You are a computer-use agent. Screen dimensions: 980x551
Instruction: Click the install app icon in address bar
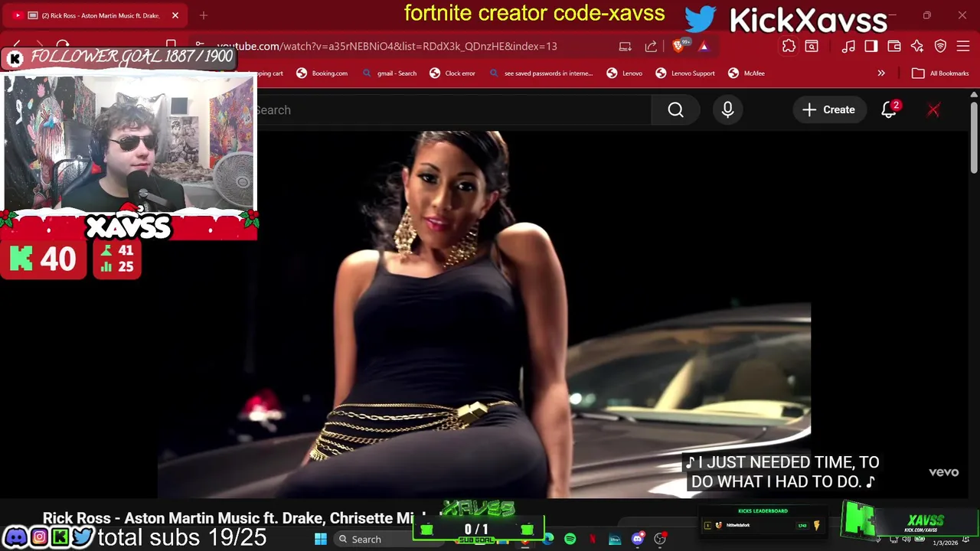click(626, 47)
